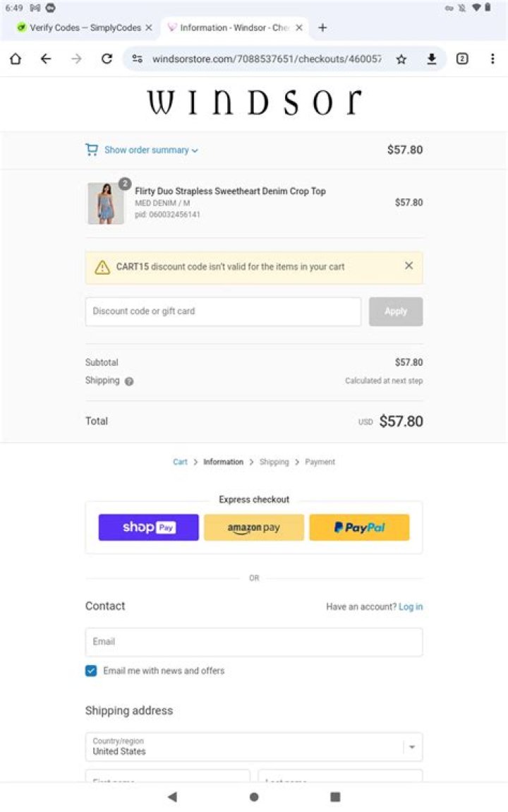Image resolution: width=508 pixels, height=812 pixels.
Task: Check out with PayPal button
Action: tap(359, 527)
